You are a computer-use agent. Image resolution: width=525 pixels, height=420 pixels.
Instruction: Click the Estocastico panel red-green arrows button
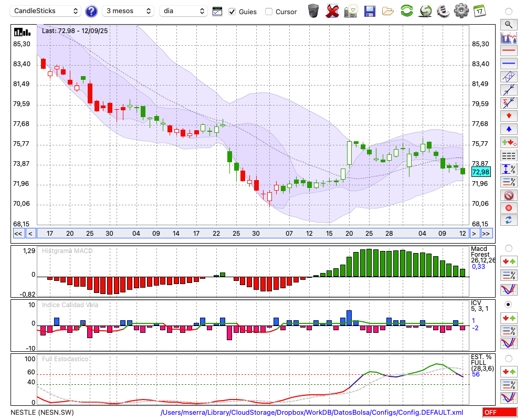(x=509, y=372)
